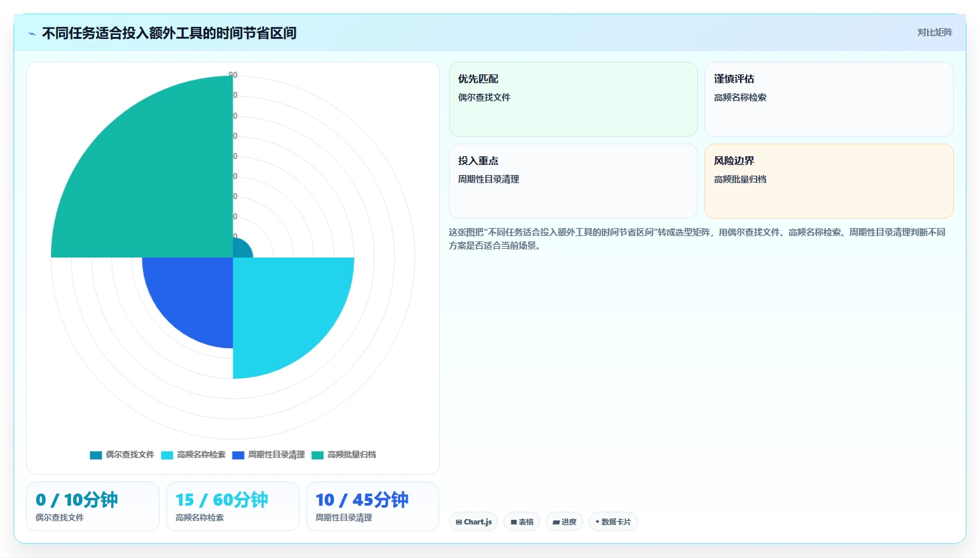This screenshot has width=980, height=558.
Task: Select the 10 / 45分钟 stat card
Action: (x=373, y=506)
